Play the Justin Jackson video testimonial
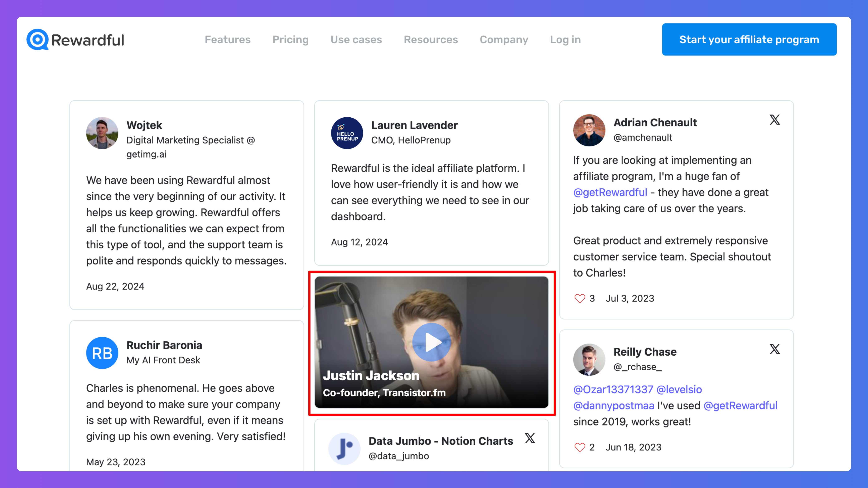The image size is (868, 488). 431,342
